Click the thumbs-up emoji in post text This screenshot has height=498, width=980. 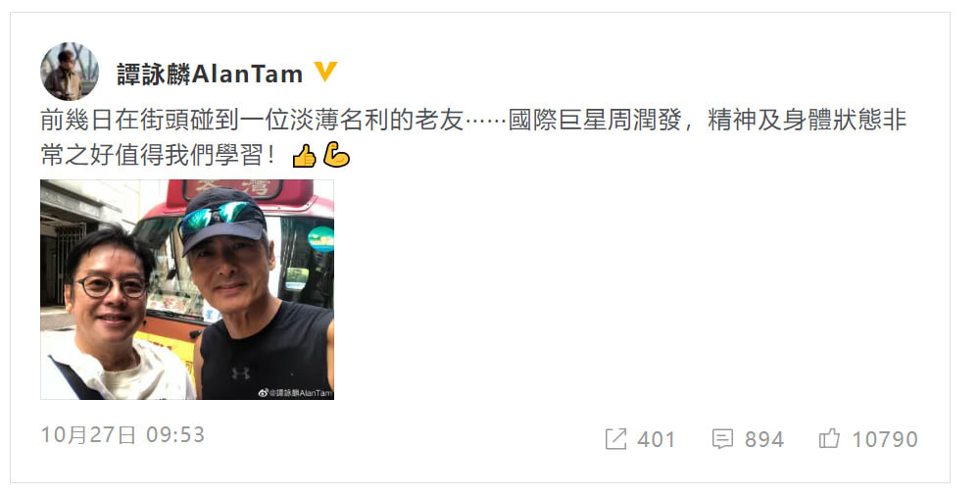(305, 156)
